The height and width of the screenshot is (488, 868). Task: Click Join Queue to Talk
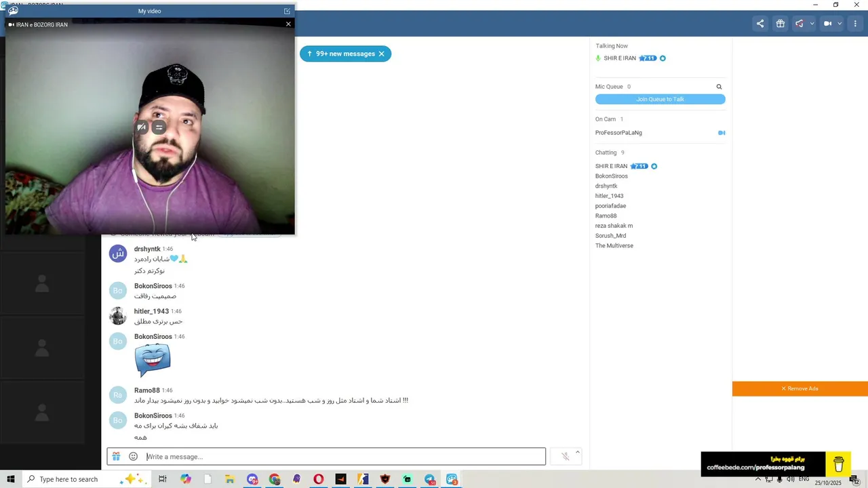(x=660, y=99)
